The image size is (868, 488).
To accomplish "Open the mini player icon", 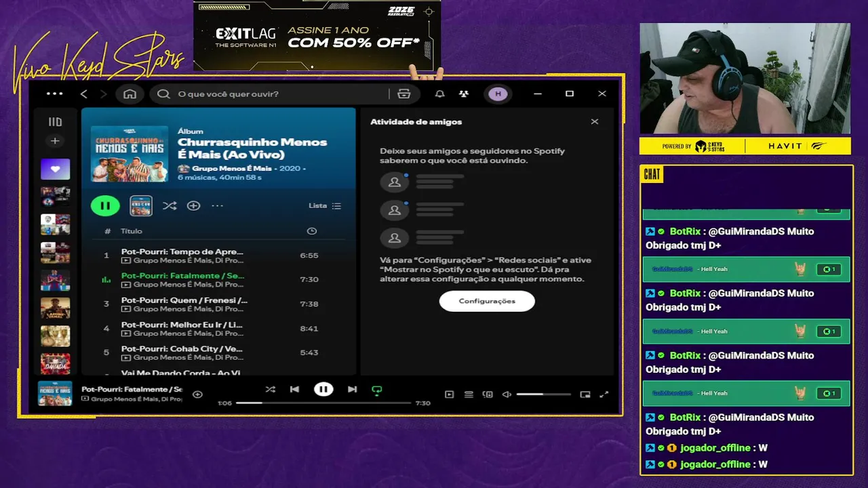I will point(585,394).
